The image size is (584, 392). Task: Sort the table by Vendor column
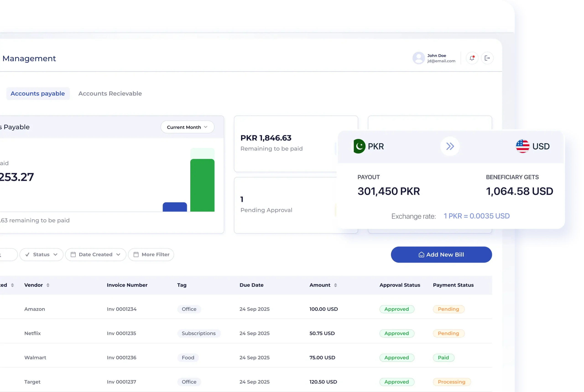[47, 285]
